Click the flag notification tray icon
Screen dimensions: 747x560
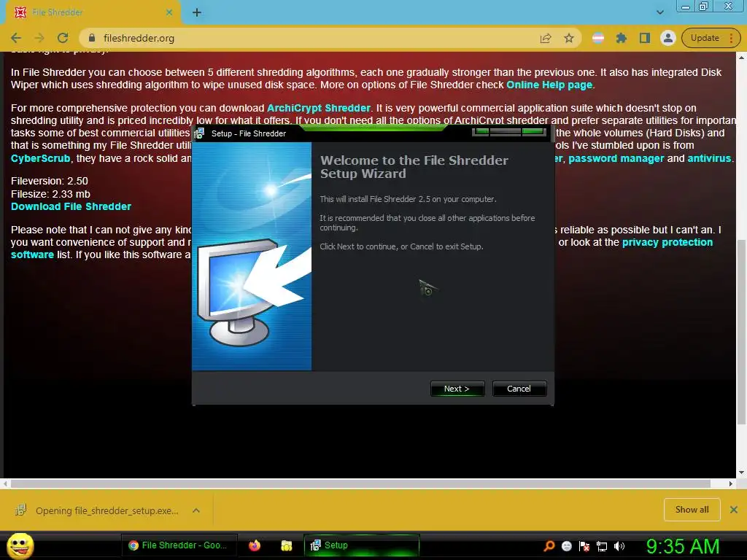[x=584, y=546]
